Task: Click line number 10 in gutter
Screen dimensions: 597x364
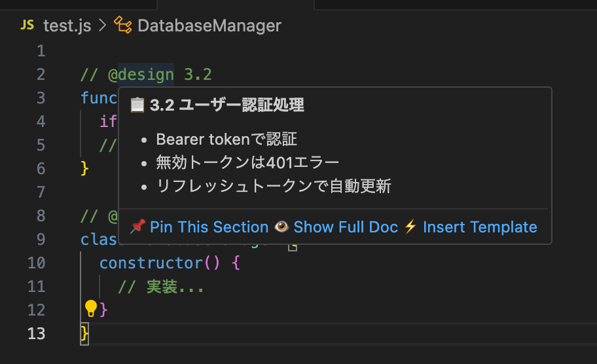Action: coord(36,263)
